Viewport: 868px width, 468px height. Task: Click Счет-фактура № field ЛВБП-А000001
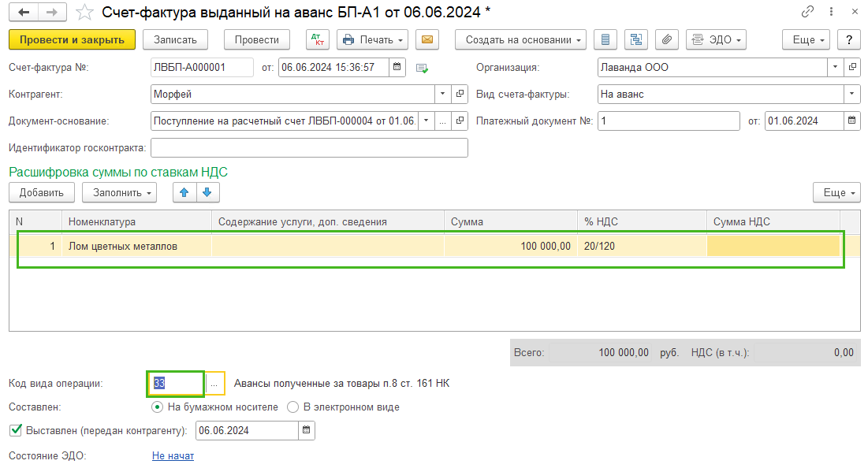[202, 68]
